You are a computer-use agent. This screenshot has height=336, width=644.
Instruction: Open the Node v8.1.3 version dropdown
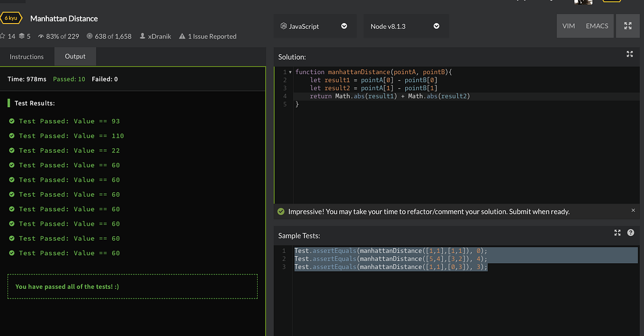click(x=405, y=26)
